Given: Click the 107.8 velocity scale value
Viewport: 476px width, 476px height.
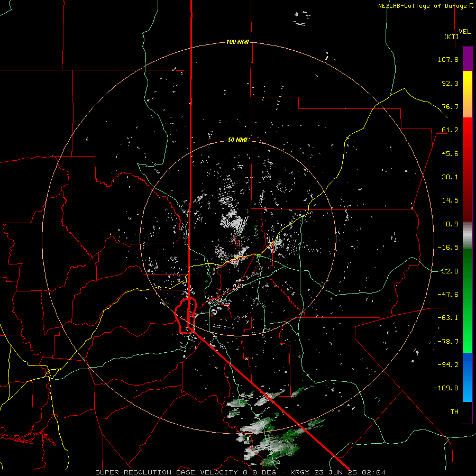Looking at the screenshot, I should tap(448, 59).
